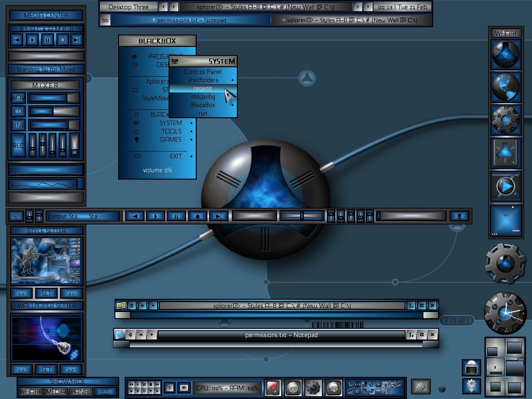Toggle the WHARF show/hide button
This screenshot has width=532, height=399.
point(30,392)
